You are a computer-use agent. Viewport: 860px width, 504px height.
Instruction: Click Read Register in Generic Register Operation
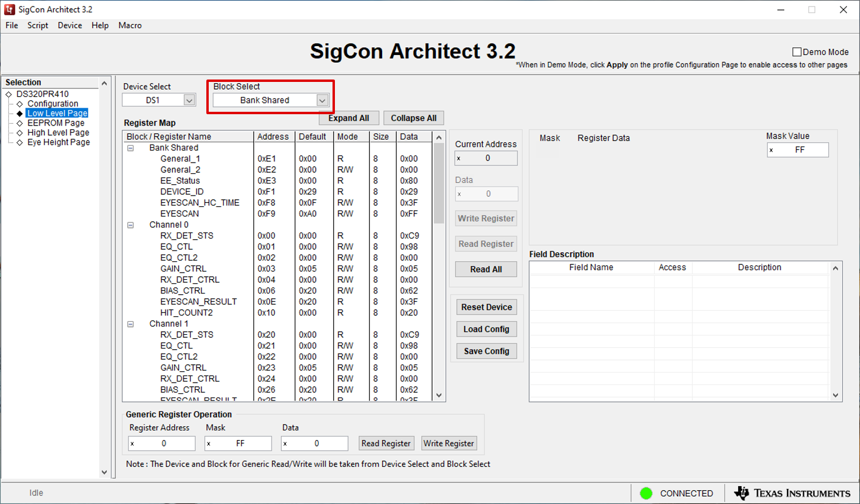coord(386,443)
